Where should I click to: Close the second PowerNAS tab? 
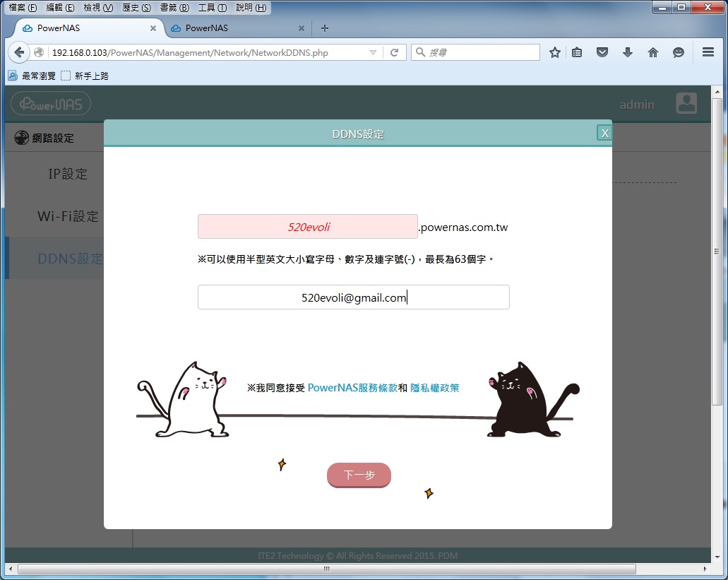pyautogui.click(x=302, y=28)
